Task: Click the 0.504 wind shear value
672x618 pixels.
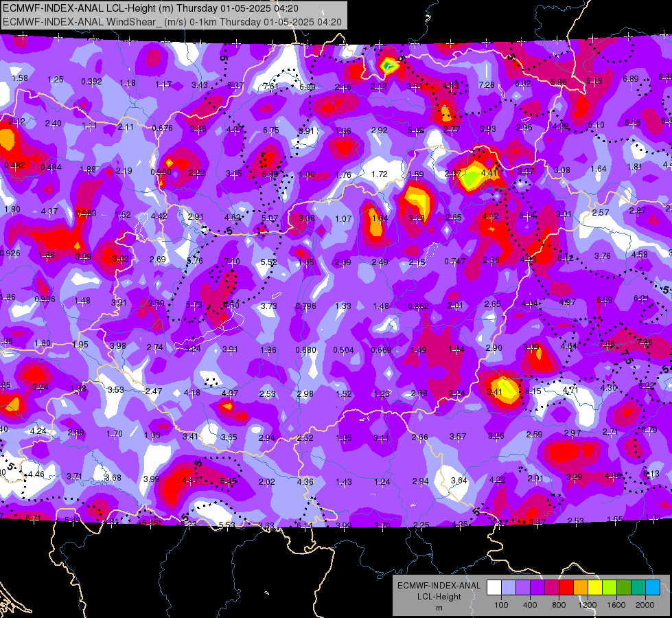Action: tap(343, 350)
